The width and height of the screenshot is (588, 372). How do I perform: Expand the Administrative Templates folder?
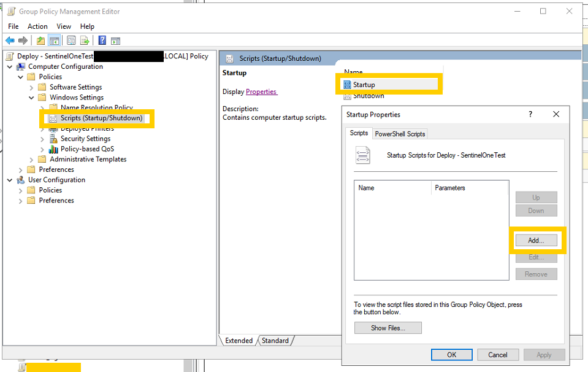tap(32, 160)
